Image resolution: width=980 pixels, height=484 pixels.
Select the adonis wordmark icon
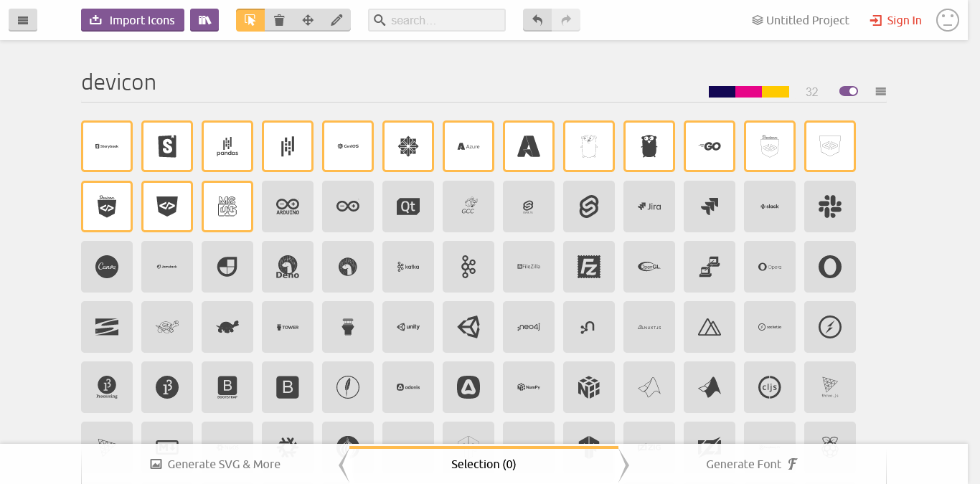(408, 387)
